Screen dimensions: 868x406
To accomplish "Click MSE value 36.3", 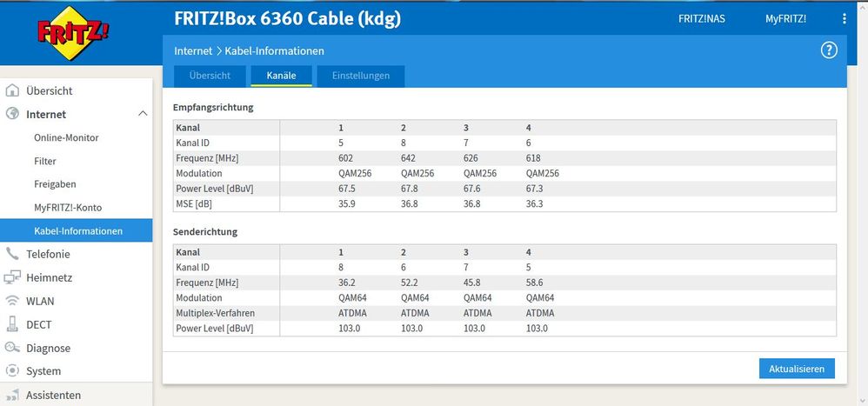I will pyautogui.click(x=534, y=204).
